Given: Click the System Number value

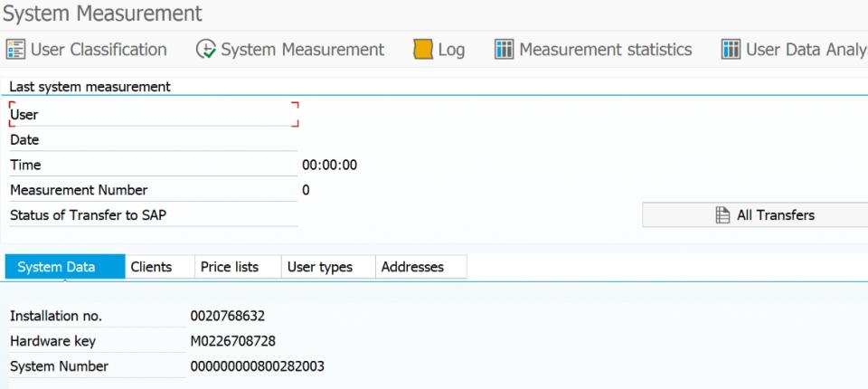Looking at the screenshot, I should click(x=257, y=366).
